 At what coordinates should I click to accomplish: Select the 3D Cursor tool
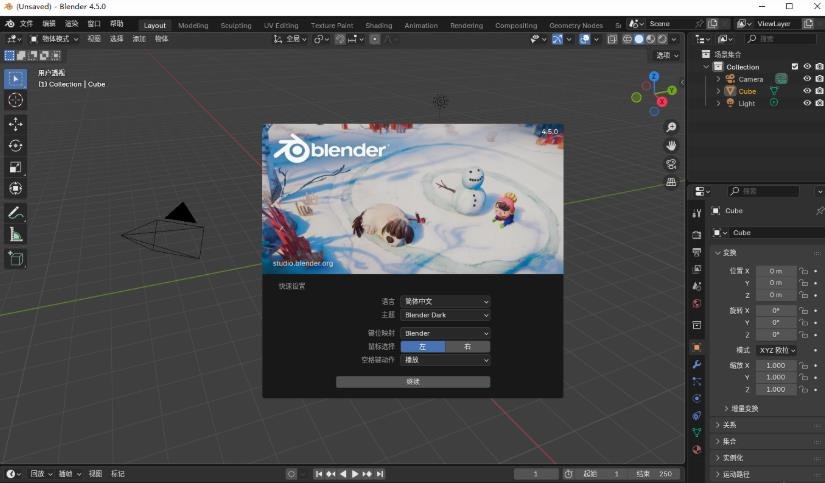pyautogui.click(x=15, y=100)
